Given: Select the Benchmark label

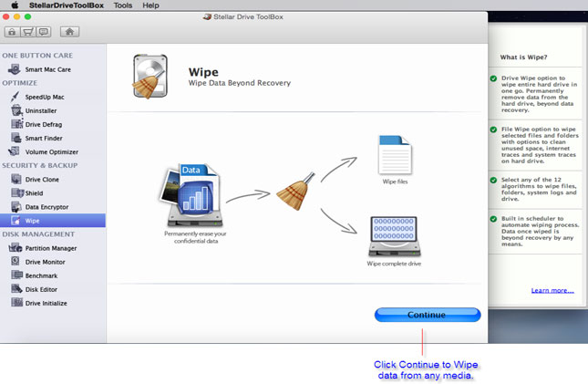Looking at the screenshot, I should [x=41, y=275].
